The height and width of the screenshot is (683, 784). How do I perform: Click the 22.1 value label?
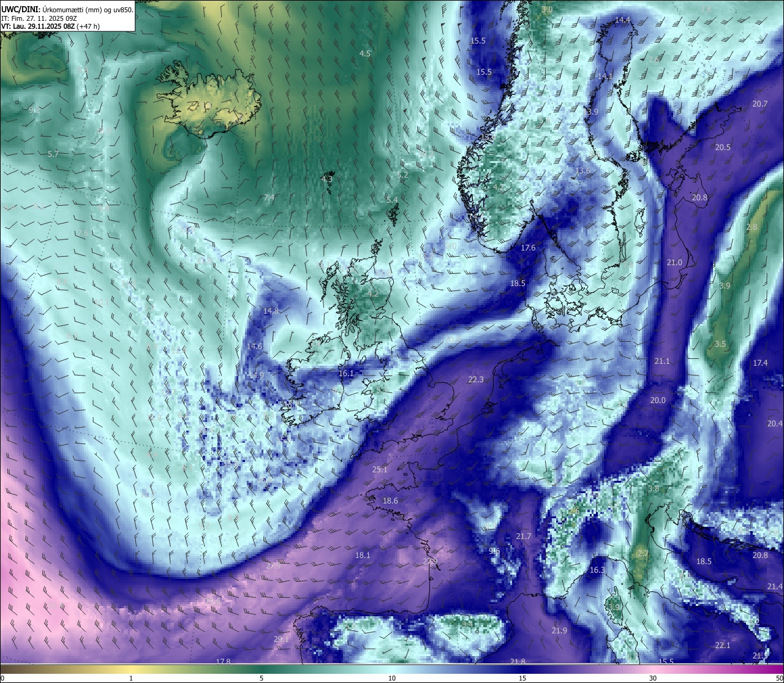click(x=722, y=646)
